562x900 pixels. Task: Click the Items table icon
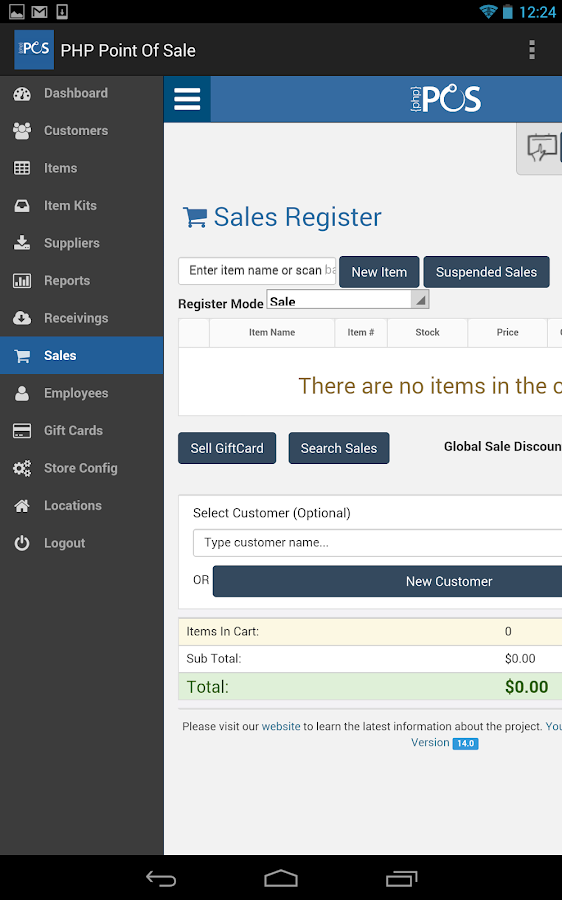point(22,168)
